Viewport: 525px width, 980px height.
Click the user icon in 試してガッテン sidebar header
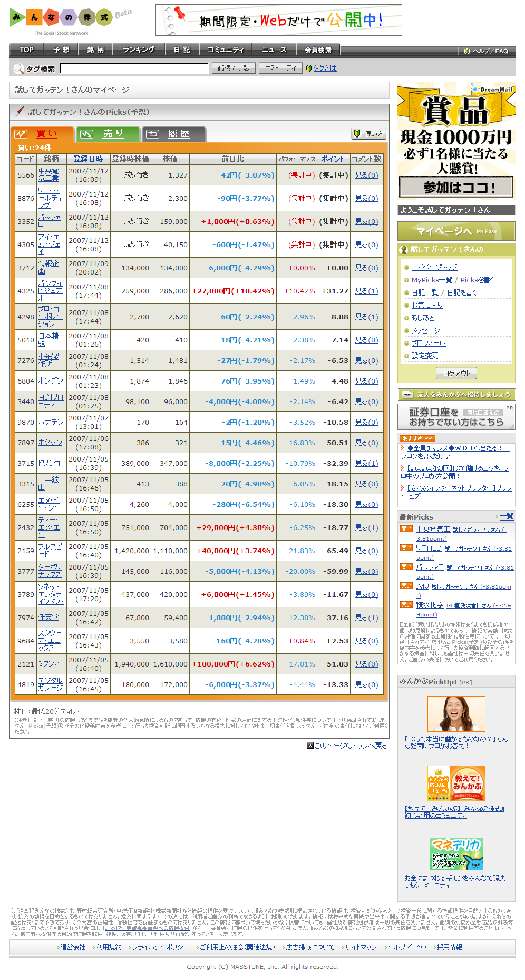point(404,249)
